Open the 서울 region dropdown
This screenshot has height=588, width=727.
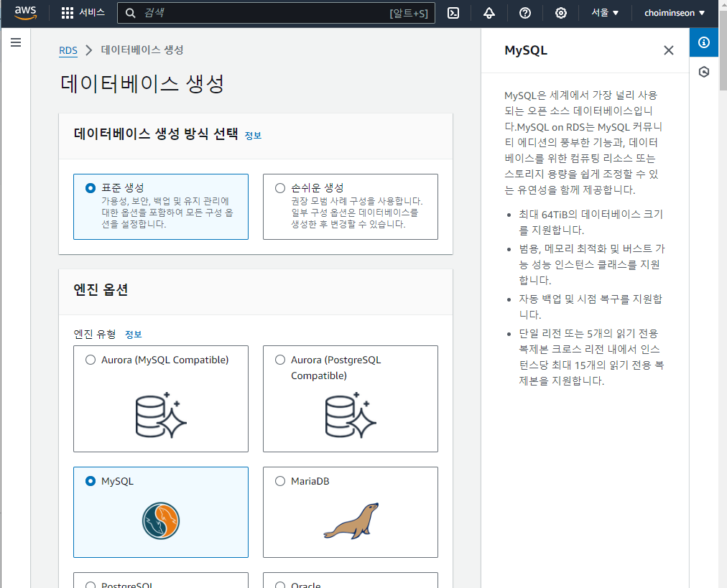pyautogui.click(x=605, y=13)
